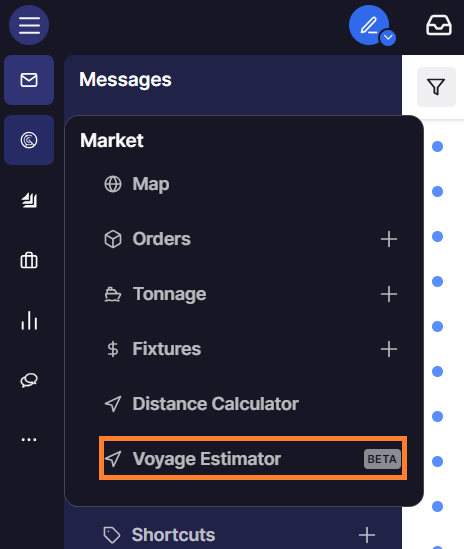Open the chat bubbles sidebar icon
Viewport: 464px width, 549px height.
(x=29, y=380)
